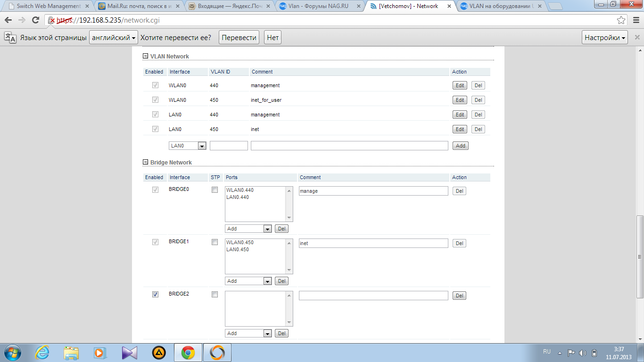Collapse the VLAN Network section
Viewport: 644px width, 362px height.
pyautogui.click(x=145, y=57)
